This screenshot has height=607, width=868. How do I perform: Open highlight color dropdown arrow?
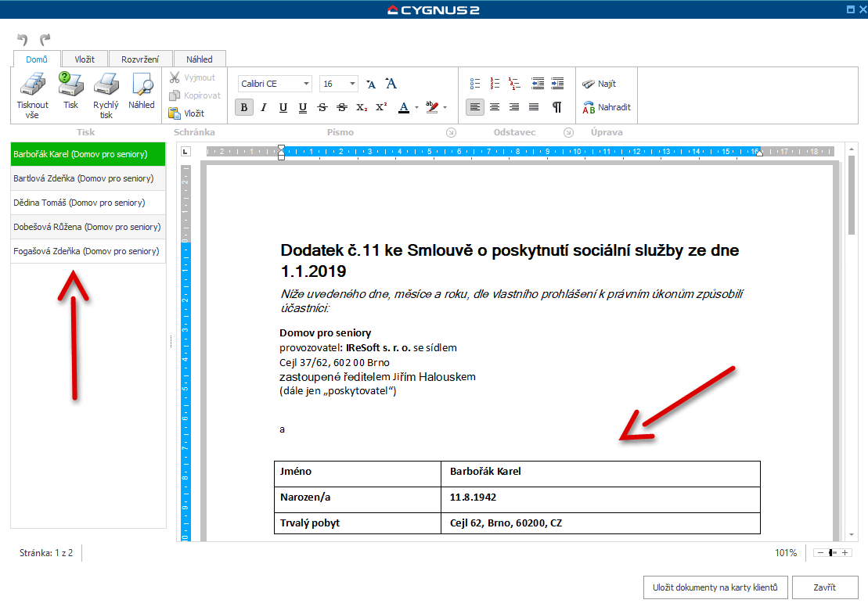(x=445, y=107)
